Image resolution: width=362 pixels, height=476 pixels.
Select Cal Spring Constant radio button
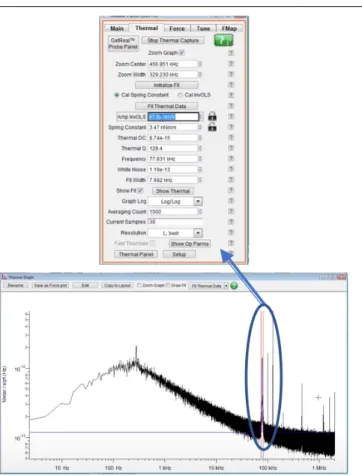[116, 95]
